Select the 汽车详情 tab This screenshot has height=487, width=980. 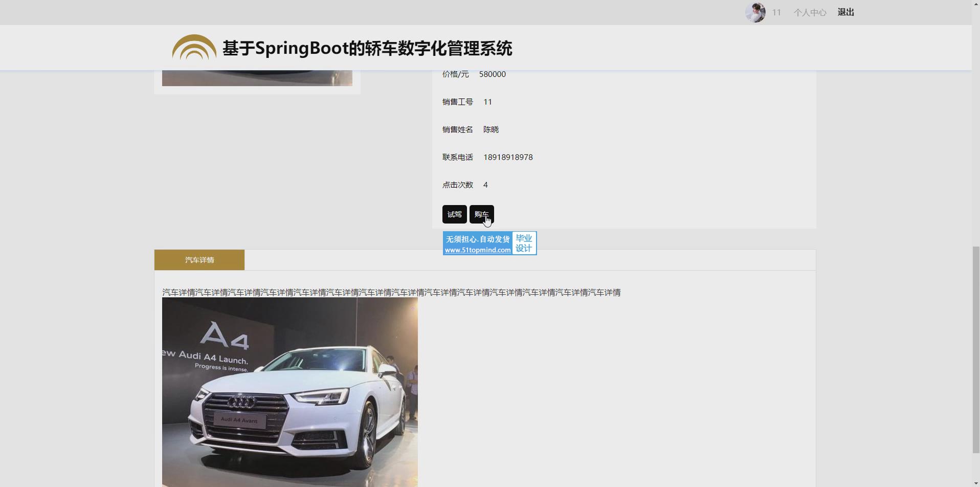coord(199,260)
